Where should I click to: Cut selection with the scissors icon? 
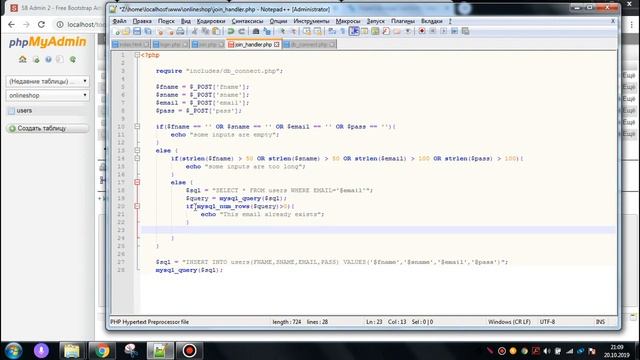point(195,31)
